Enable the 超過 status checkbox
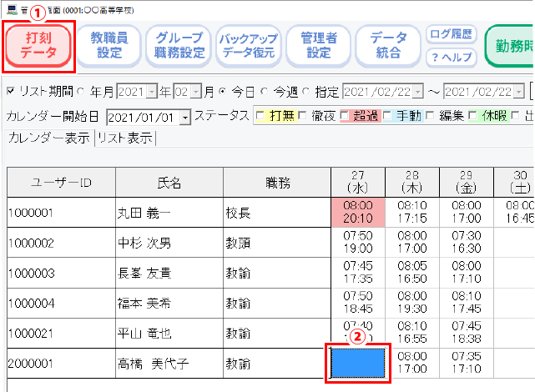 point(345,115)
